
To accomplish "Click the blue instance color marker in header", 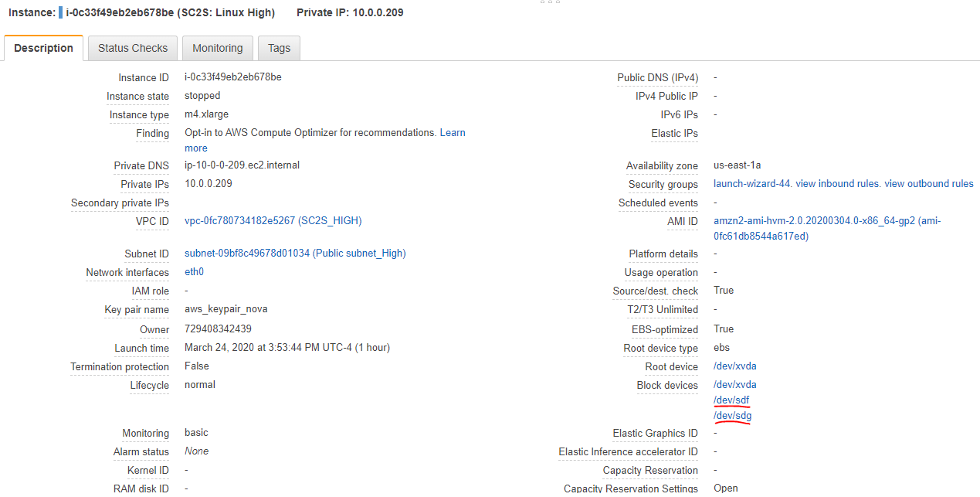I will pyautogui.click(x=61, y=12).
